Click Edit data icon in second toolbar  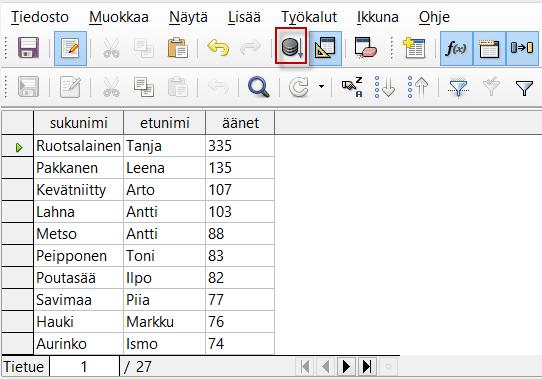tap(70, 87)
